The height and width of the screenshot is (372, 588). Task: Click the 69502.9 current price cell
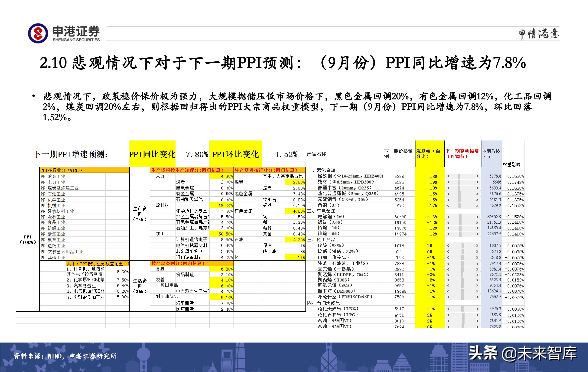[494, 217]
